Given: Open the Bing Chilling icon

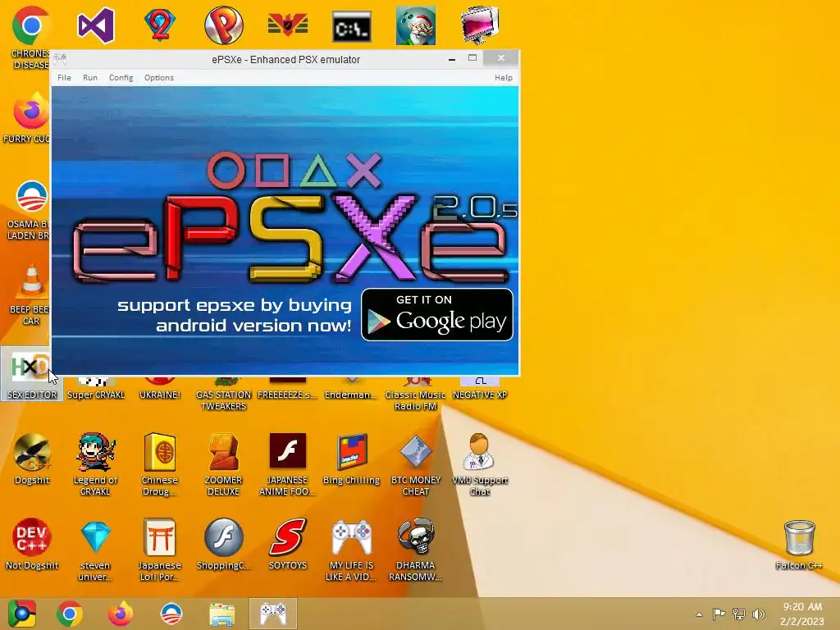Looking at the screenshot, I should coord(351,453).
